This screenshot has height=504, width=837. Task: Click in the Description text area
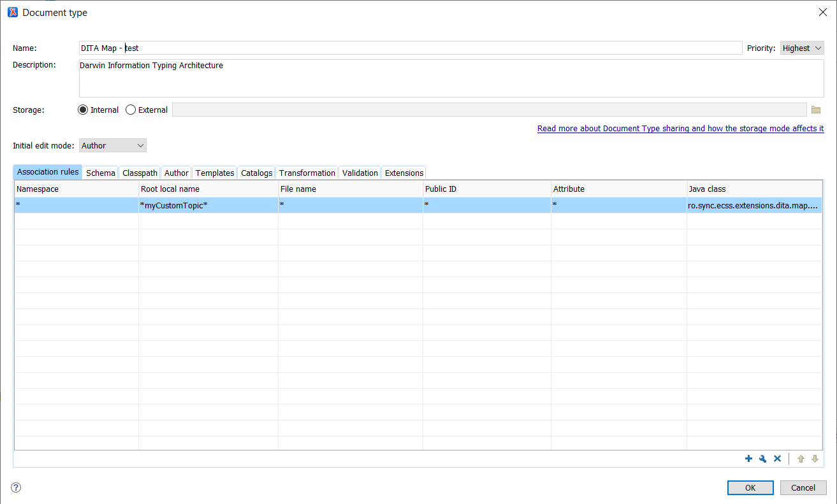coord(451,78)
